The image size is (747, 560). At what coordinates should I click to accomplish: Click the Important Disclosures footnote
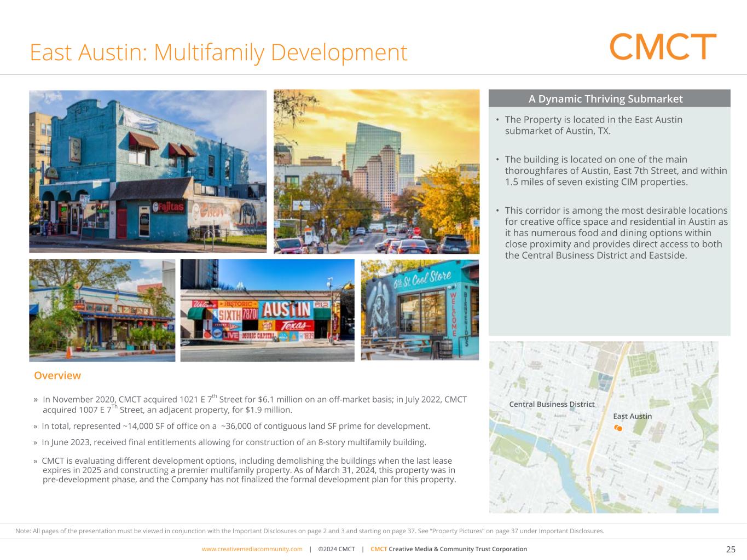pyautogui.click(x=310, y=531)
